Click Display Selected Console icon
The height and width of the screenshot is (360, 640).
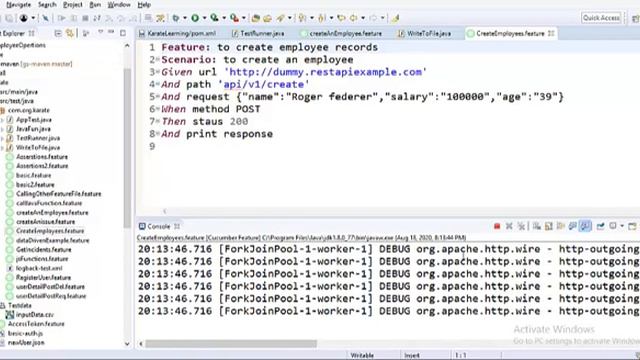tap(613, 226)
